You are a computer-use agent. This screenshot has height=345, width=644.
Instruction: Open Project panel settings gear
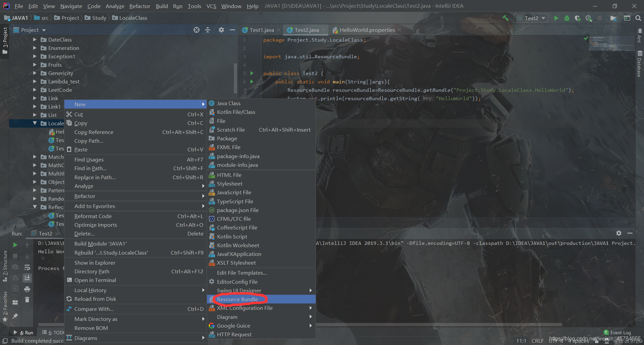[x=221, y=30]
